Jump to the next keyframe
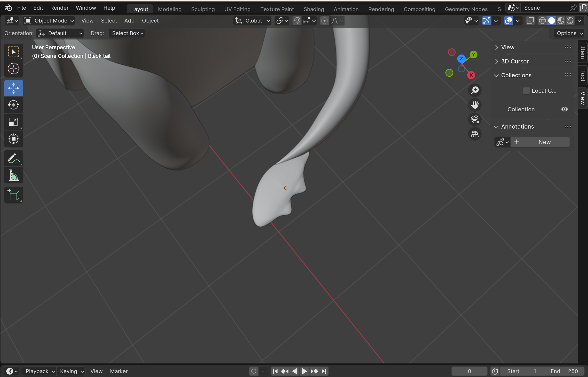 click(x=314, y=371)
